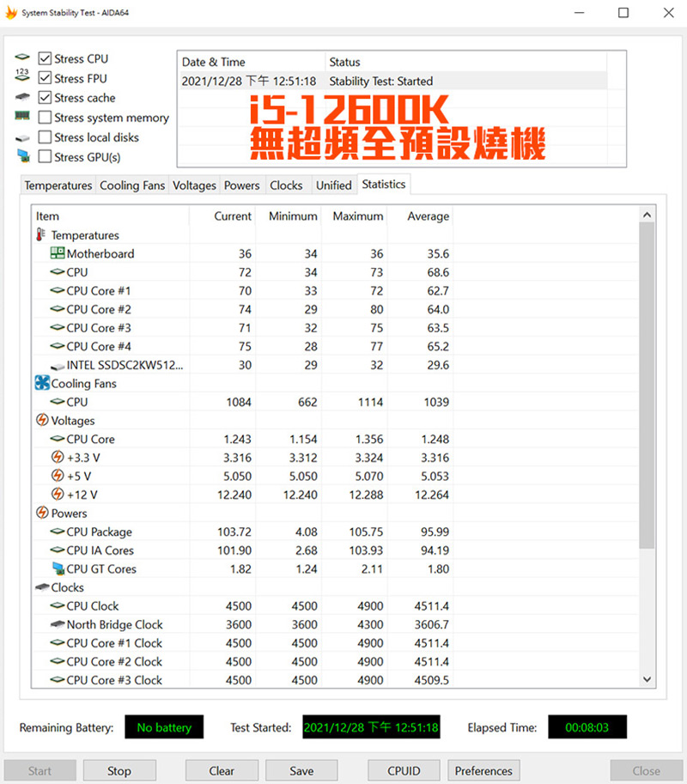687x784 pixels.
Task: Click the drive icon beside Stress local disks
Action: point(22,138)
